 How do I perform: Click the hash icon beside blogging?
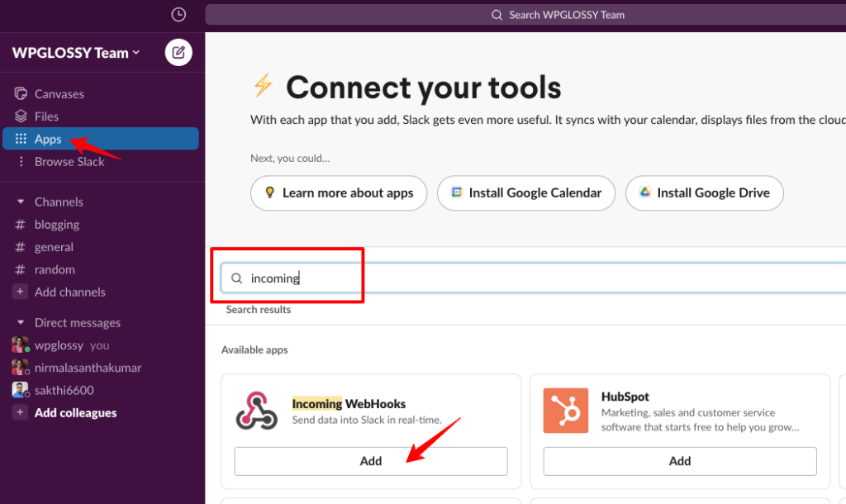click(x=20, y=225)
